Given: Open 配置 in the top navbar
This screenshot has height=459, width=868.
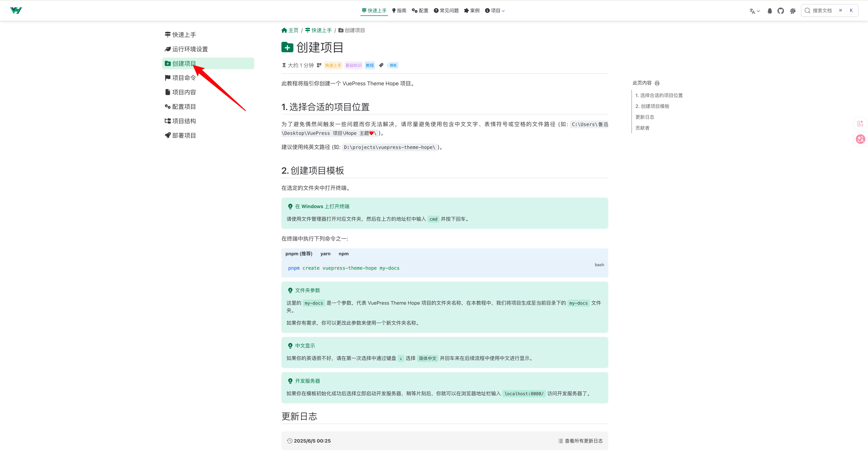Looking at the screenshot, I should tap(420, 11).
